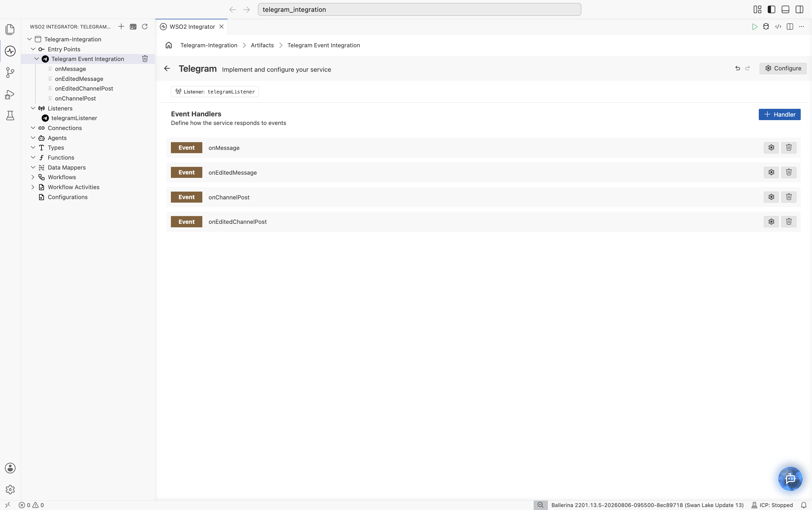Open the telegramListener listener chip

pos(215,92)
